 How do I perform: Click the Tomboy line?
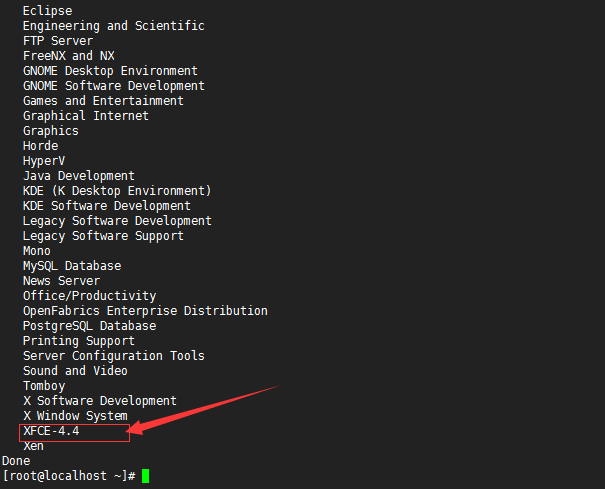coord(44,386)
